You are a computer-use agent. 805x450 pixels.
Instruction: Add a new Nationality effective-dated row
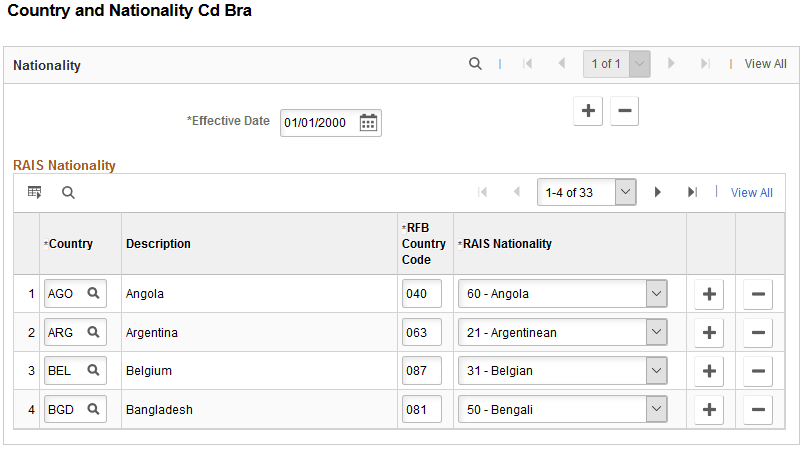point(588,112)
